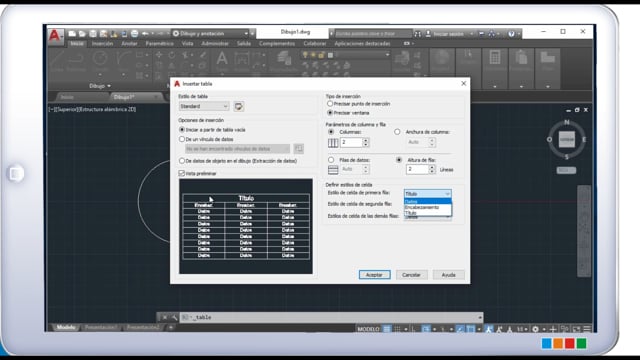Click the customization hamburger icon in status bar
The height and width of the screenshot is (360, 640).
coord(587,329)
